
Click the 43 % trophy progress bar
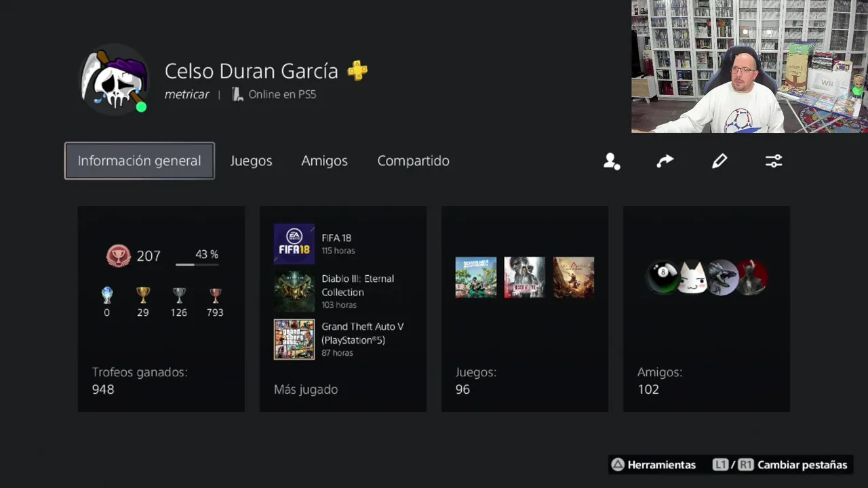click(197, 264)
